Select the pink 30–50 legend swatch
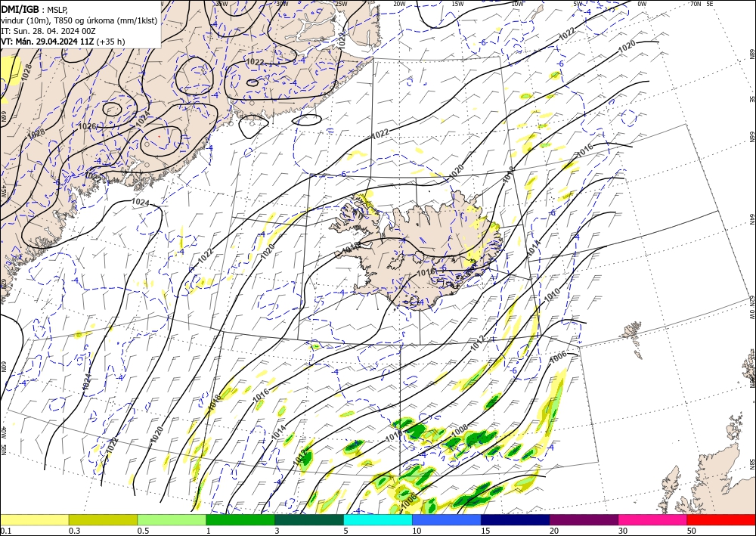This screenshot has height=536, width=756. (653, 519)
